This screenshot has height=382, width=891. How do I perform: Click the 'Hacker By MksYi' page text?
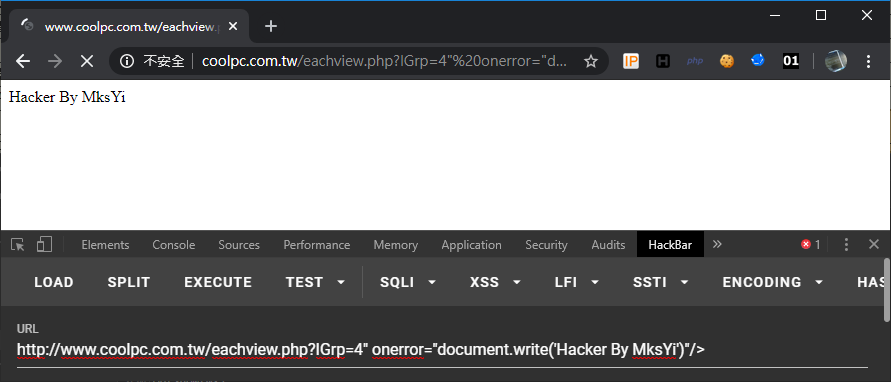point(67,97)
